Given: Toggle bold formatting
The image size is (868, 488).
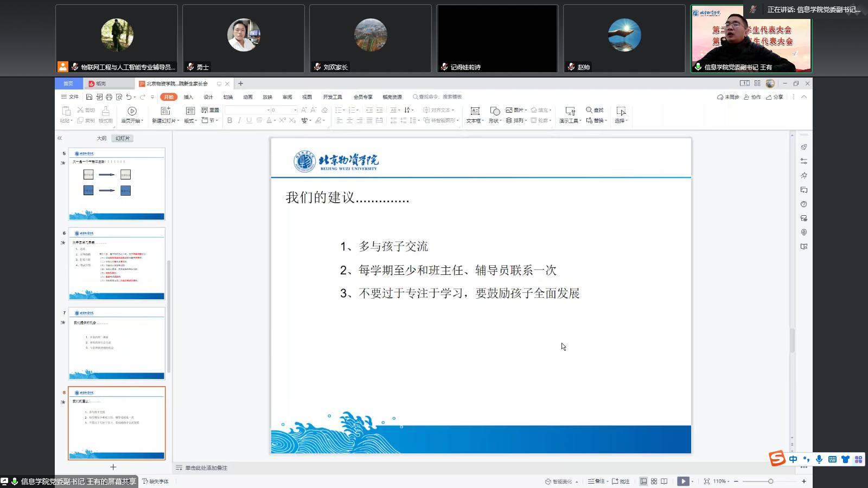Looking at the screenshot, I should coord(229,120).
